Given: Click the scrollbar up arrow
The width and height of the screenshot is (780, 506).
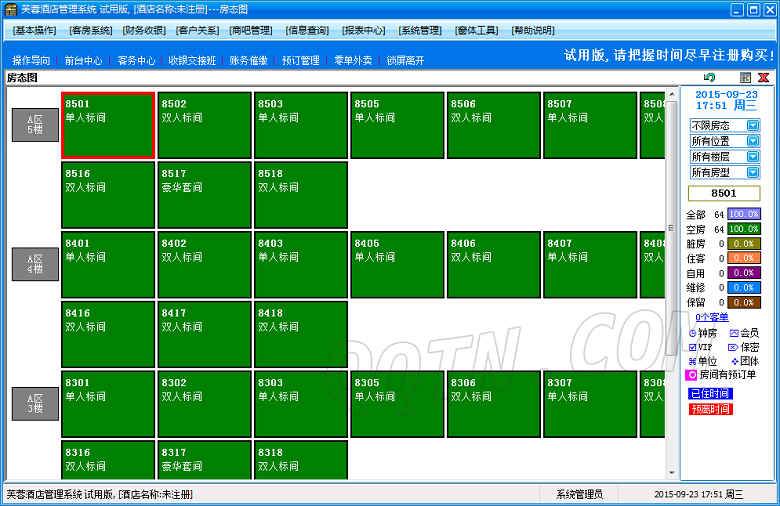Looking at the screenshot, I should pos(672,94).
